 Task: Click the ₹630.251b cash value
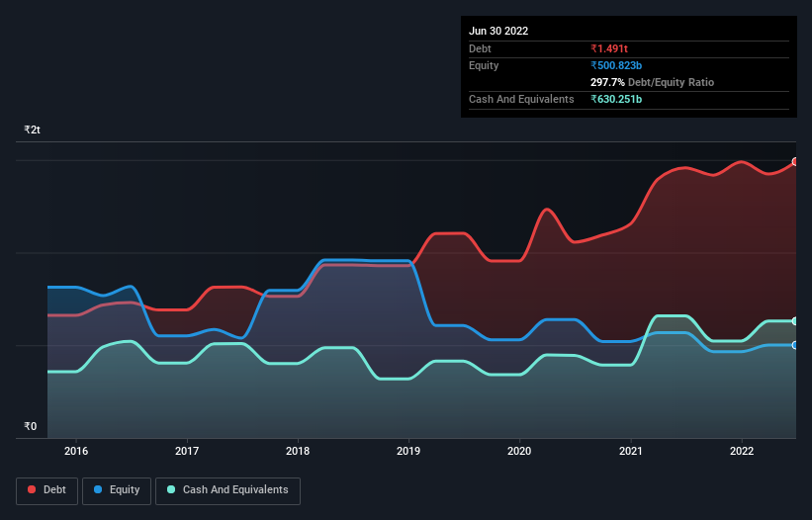tap(616, 99)
